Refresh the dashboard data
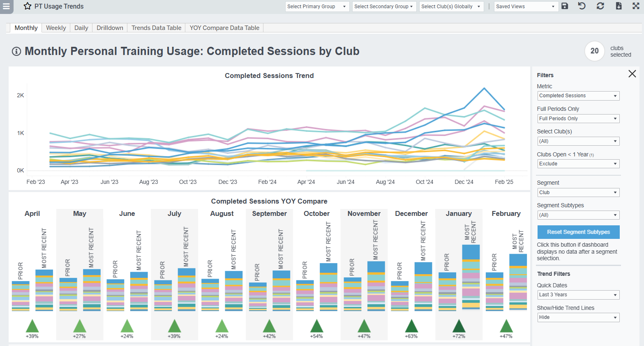 pyautogui.click(x=600, y=6)
